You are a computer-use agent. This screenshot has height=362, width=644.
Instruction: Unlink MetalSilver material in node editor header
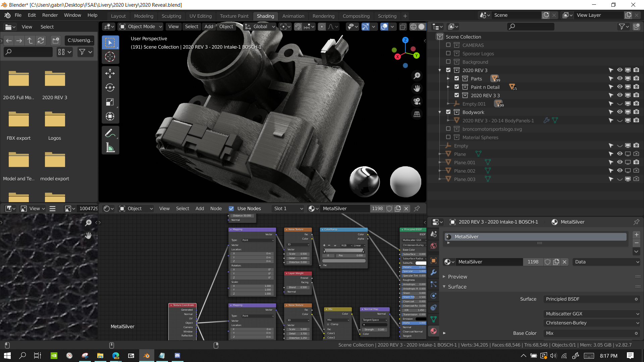(406, 208)
